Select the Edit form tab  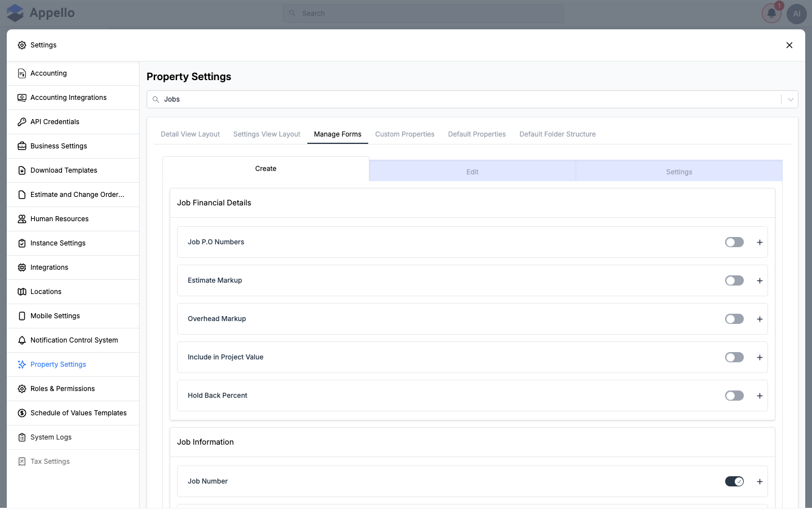[x=473, y=172]
